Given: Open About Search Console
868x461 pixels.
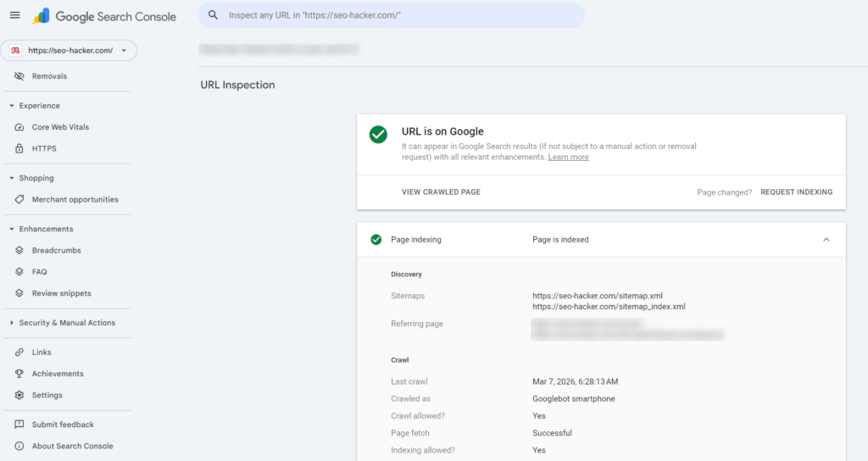Looking at the screenshot, I should point(72,446).
